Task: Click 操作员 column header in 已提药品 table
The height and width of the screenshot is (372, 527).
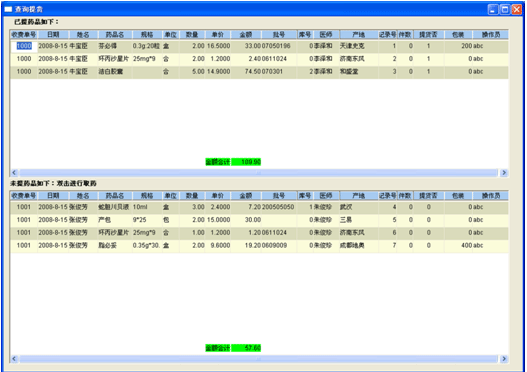Action: coord(490,34)
